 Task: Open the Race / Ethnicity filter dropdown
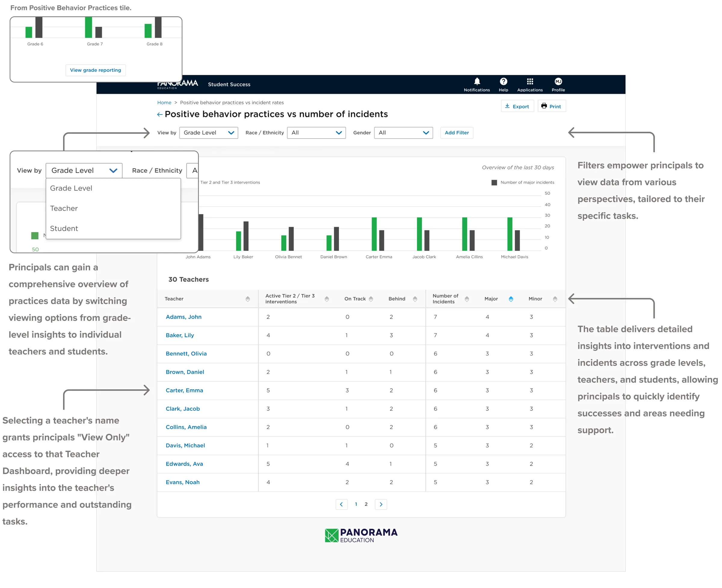coord(316,133)
